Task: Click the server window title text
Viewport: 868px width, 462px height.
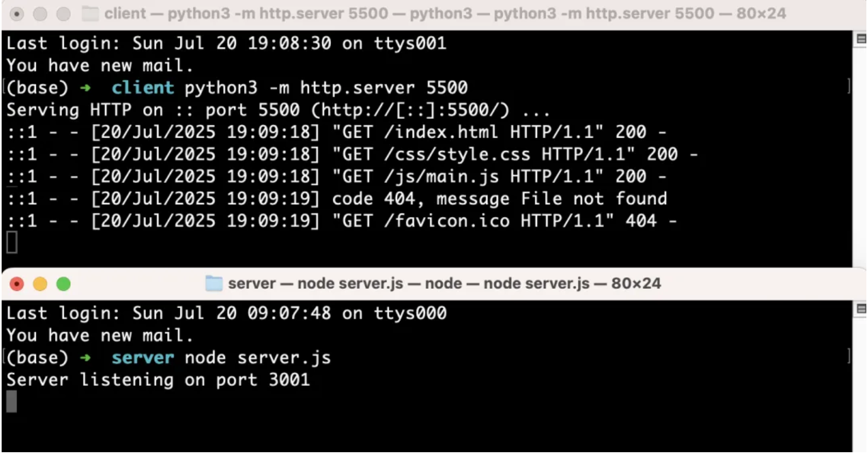Action: (444, 283)
